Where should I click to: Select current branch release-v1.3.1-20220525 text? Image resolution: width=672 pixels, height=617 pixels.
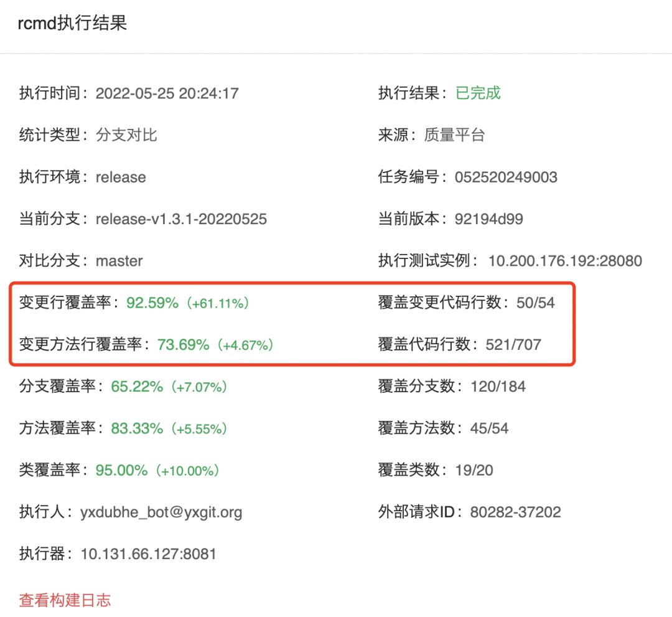click(x=181, y=219)
